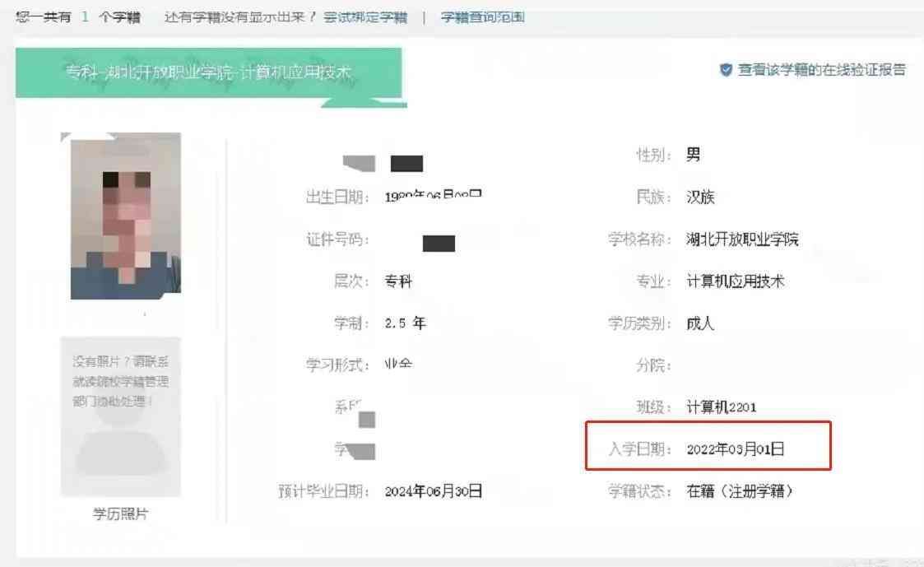Click the pixelated student photo thumbnail

pyautogui.click(x=126, y=216)
